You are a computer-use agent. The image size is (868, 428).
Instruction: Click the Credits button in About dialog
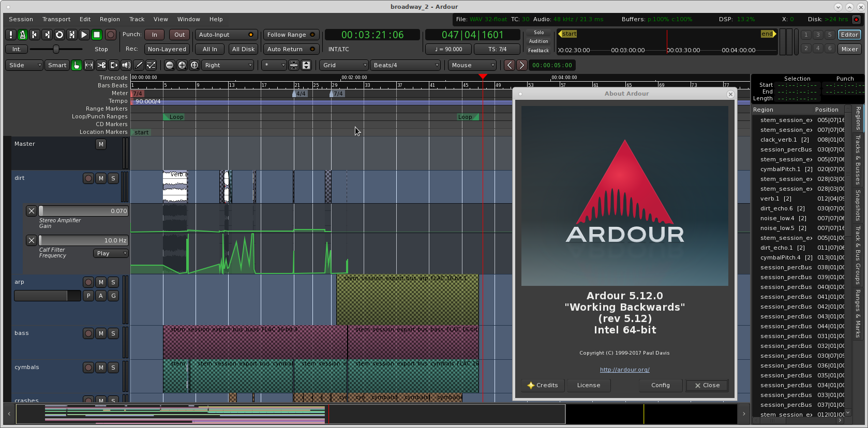[x=542, y=385]
